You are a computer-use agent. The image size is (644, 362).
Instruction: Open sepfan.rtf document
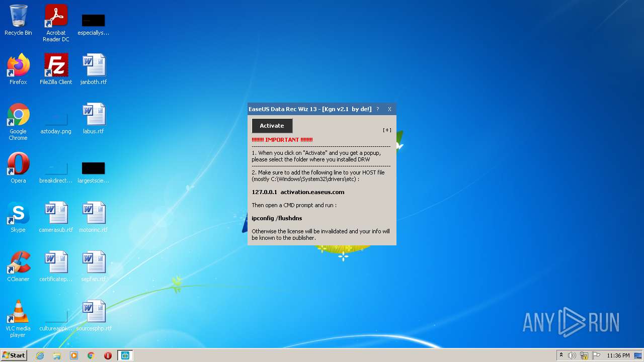tap(94, 266)
